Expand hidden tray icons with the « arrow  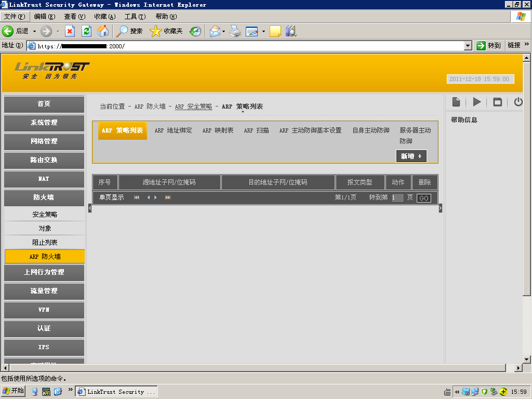tap(457, 392)
